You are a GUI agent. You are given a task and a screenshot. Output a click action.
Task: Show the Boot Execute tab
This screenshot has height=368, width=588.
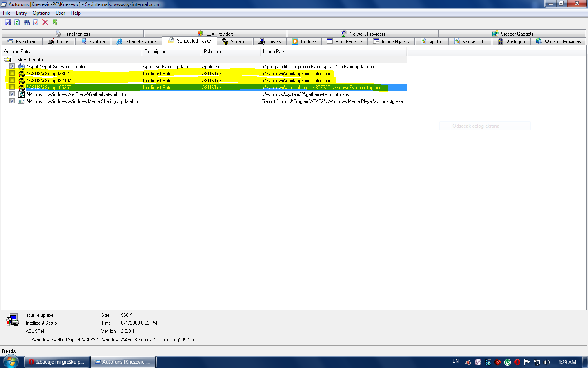click(344, 41)
